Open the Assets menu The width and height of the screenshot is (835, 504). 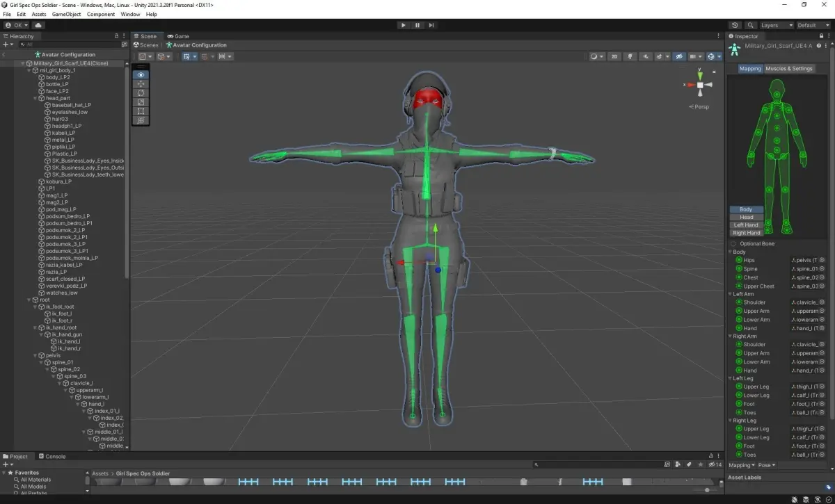pos(39,14)
